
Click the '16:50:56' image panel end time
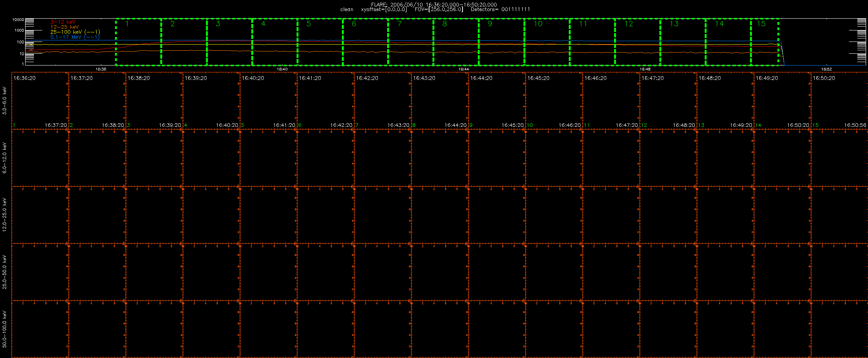point(855,125)
